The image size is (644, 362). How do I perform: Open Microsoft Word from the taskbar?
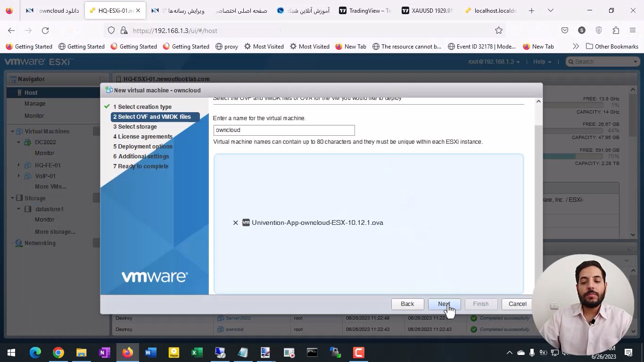click(150, 352)
